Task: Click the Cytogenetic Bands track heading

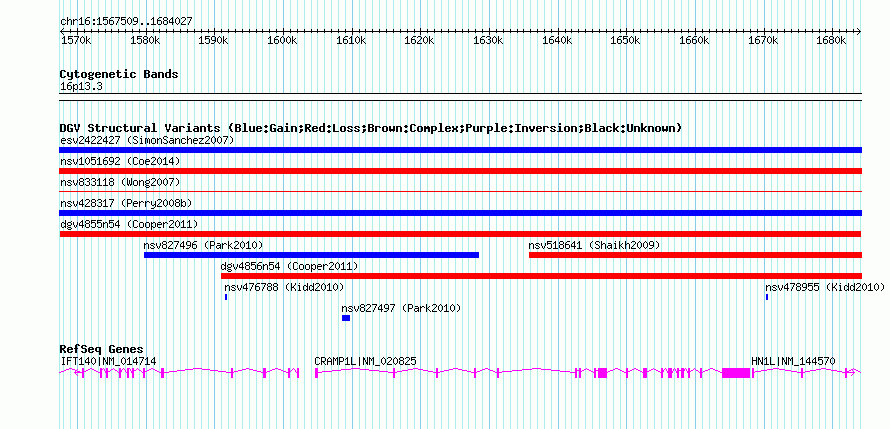Action: [x=119, y=74]
